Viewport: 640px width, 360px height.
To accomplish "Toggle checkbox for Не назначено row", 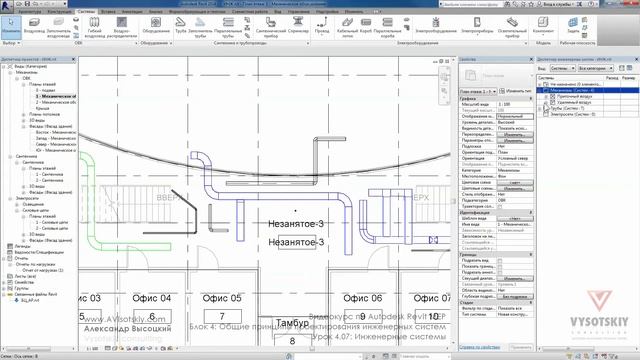I will 546,84.
